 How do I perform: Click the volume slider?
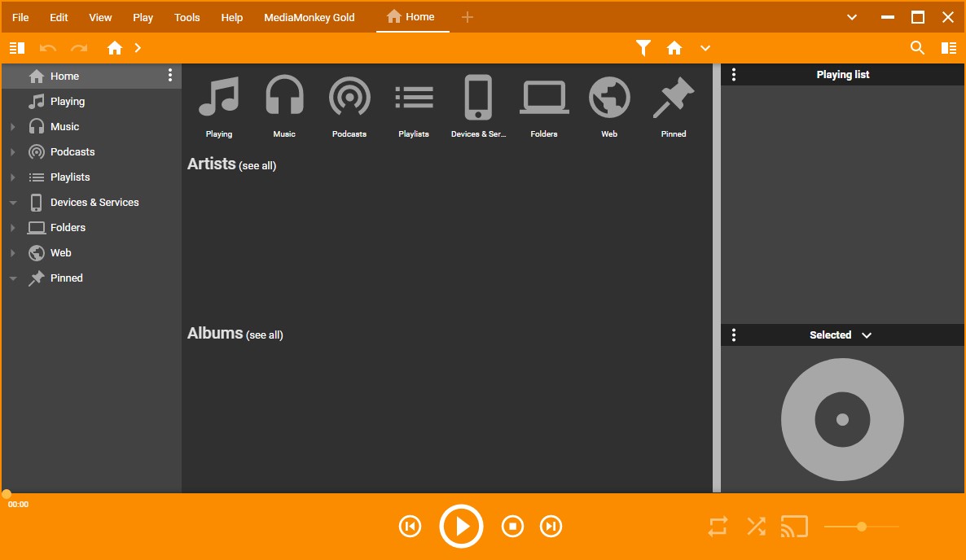point(862,527)
